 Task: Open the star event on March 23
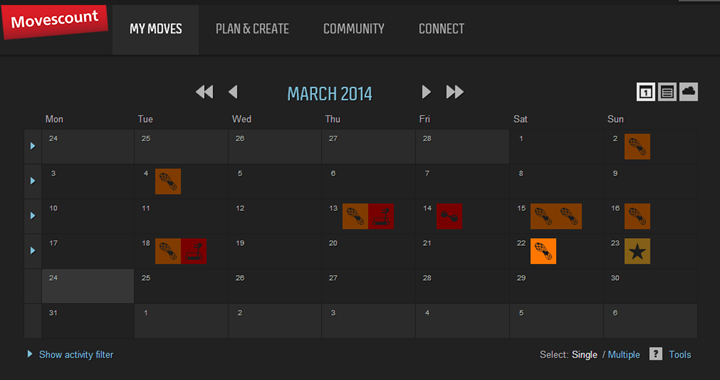pyautogui.click(x=637, y=251)
